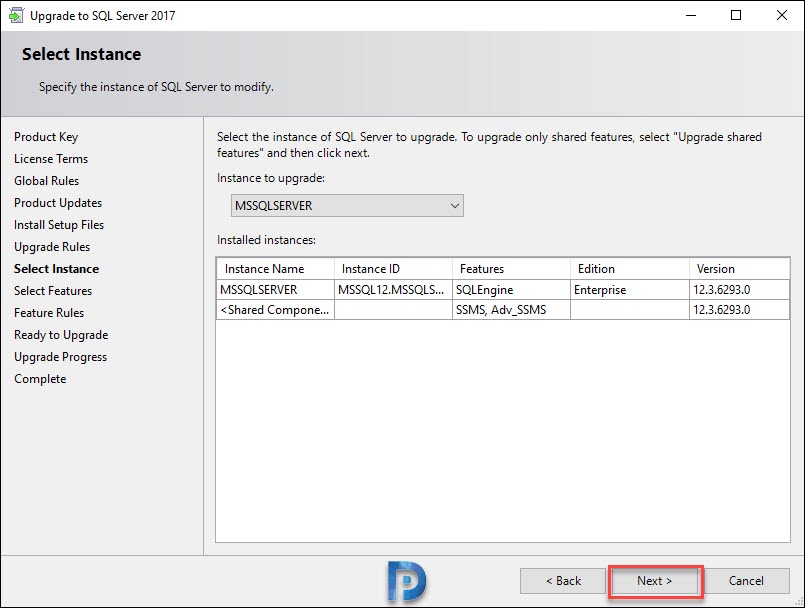Click the MSSQL12.MSSQLS... instance ID cell
This screenshot has width=805, height=608.
393,290
